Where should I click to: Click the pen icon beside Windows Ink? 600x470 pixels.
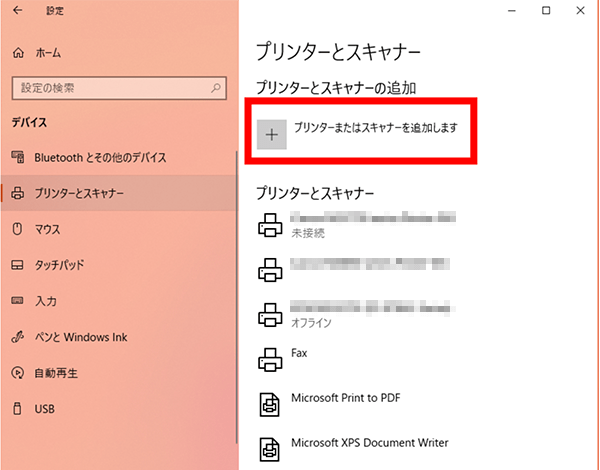tap(18, 337)
